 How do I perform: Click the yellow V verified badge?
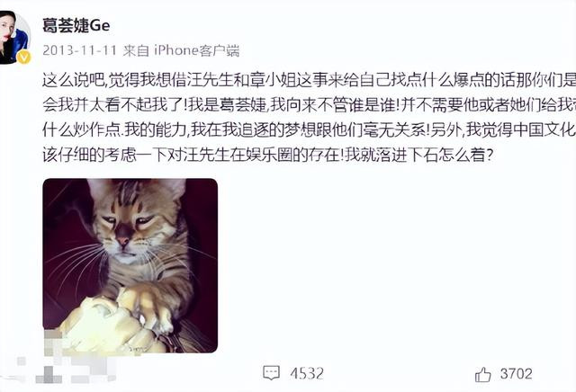tap(24, 58)
